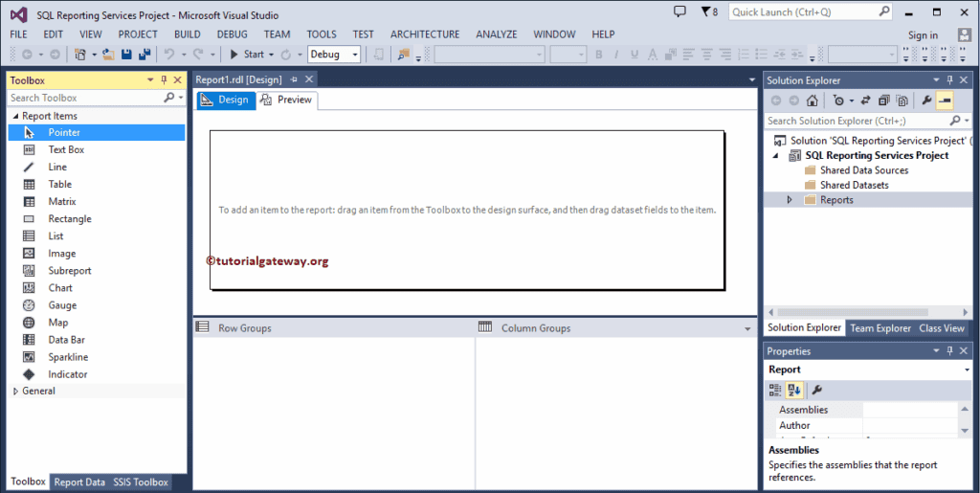Collapse SQL Reporting Services Project node
The width and height of the screenshot is (980, 493).
[775, 156]
